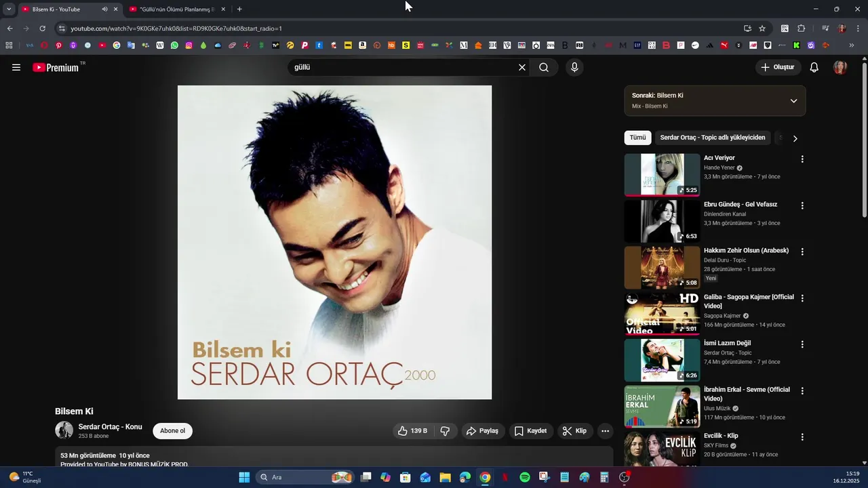
Task: Open options menu for Acı Veriyor
Action: tap(802, 159)
